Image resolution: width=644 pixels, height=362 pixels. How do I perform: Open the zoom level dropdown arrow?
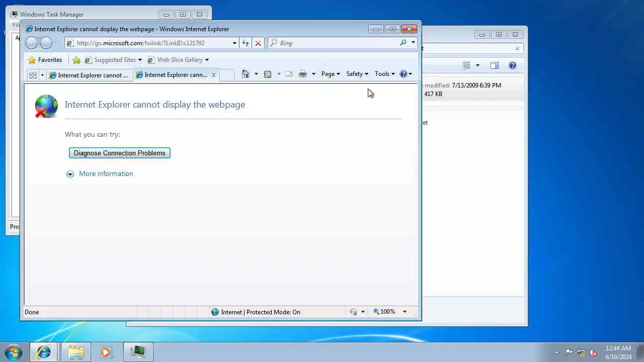(x=404, y=312)
